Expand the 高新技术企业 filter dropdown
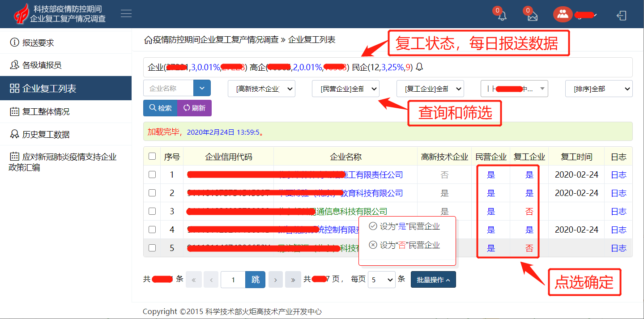 pyautogui.click(x=261, y=89)
